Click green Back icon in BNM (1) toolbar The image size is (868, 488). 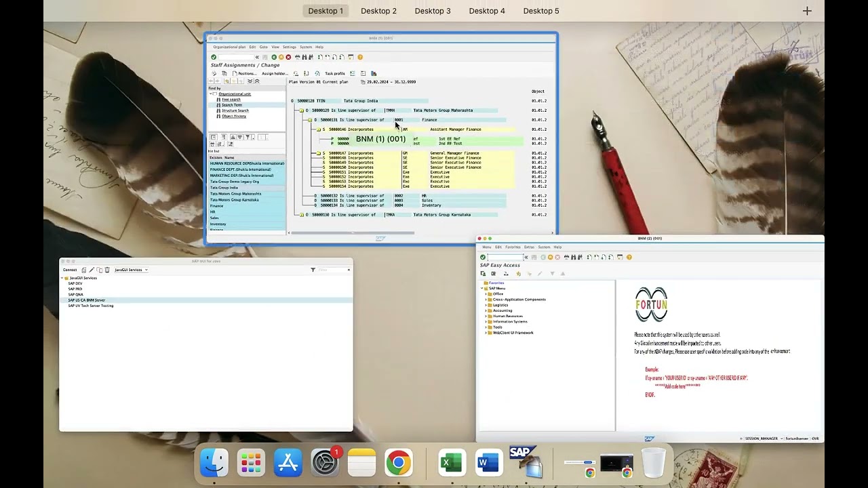coord(274,57)
